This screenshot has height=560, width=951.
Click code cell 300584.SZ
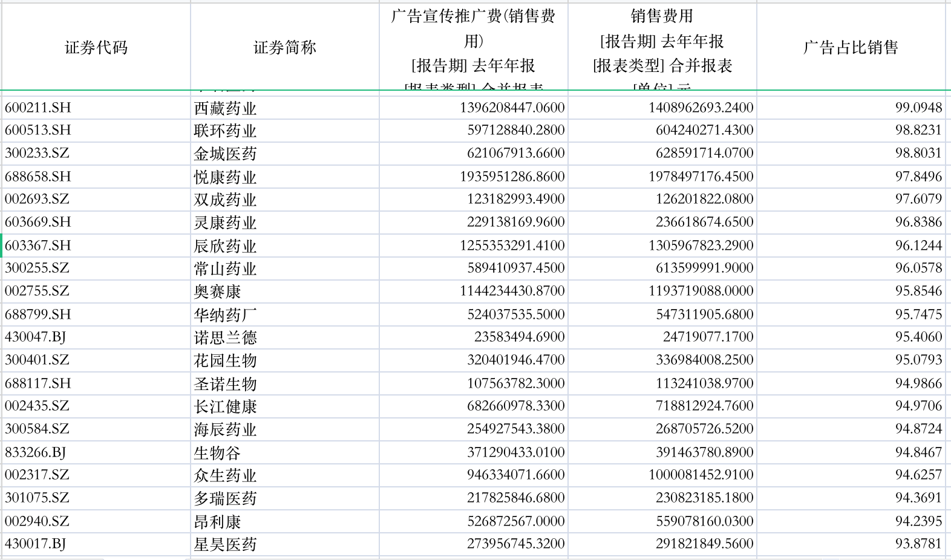click(x=96, y=429)
